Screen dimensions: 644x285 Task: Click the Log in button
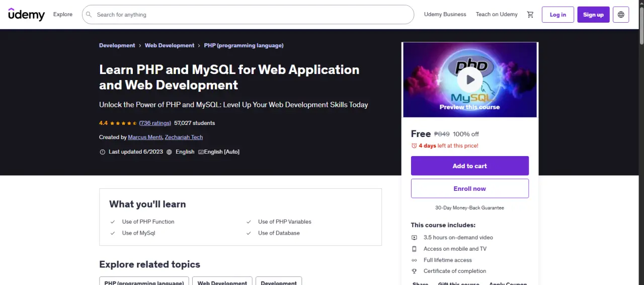click(558, 15)
